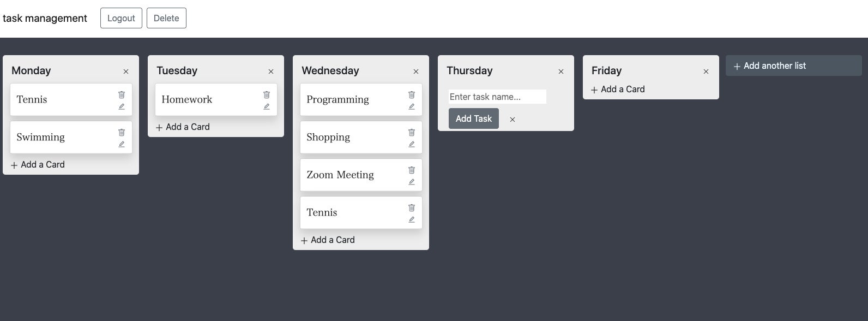Screen dimensions: 868x321
Task: Add a card under Wednesday
Action: 328,240
